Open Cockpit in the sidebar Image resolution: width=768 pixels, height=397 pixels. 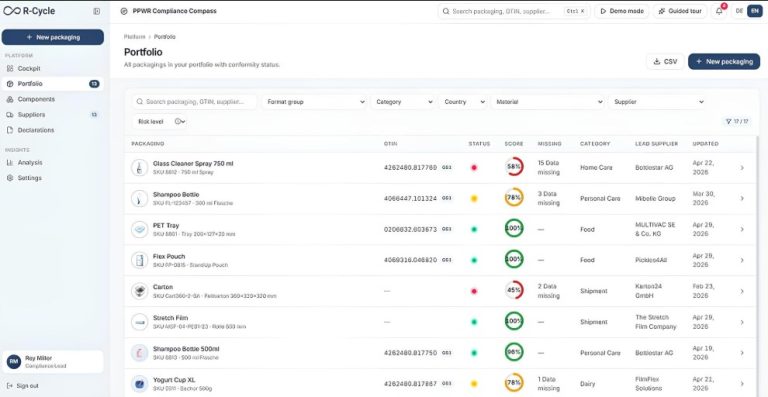(x=52, y=69)
